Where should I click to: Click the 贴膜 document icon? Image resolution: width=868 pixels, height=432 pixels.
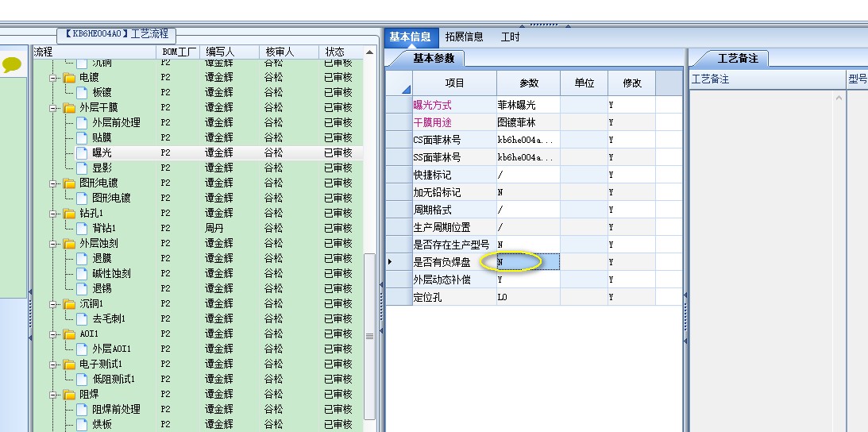coord(82,137)
